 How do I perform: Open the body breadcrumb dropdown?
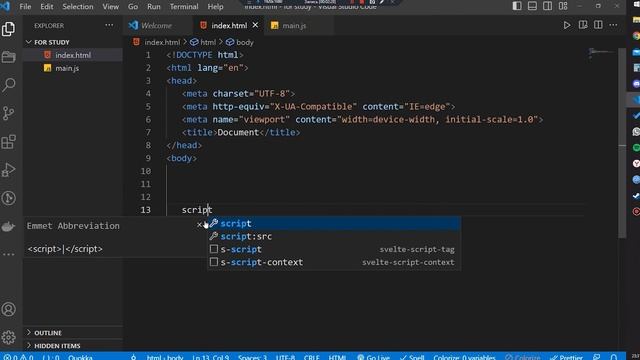240,42
